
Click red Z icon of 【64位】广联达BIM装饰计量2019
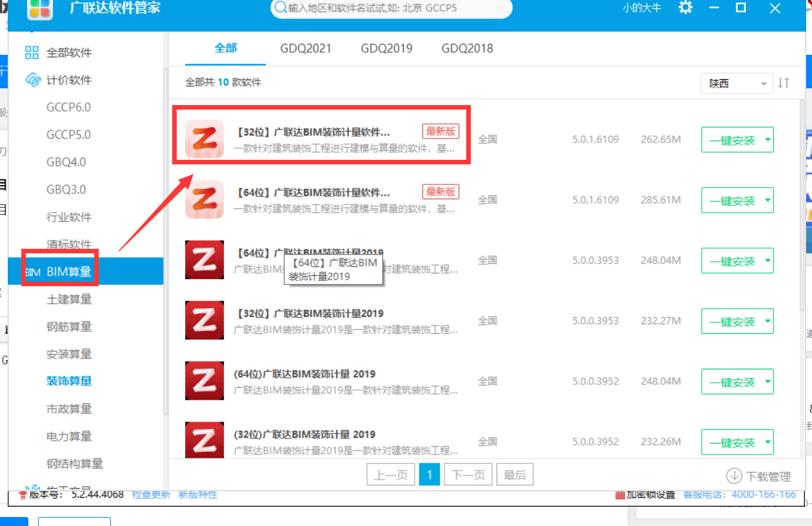[204, 260]
